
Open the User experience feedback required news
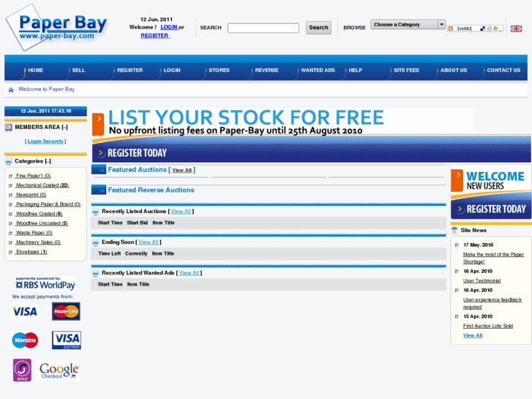click(492, 303)
